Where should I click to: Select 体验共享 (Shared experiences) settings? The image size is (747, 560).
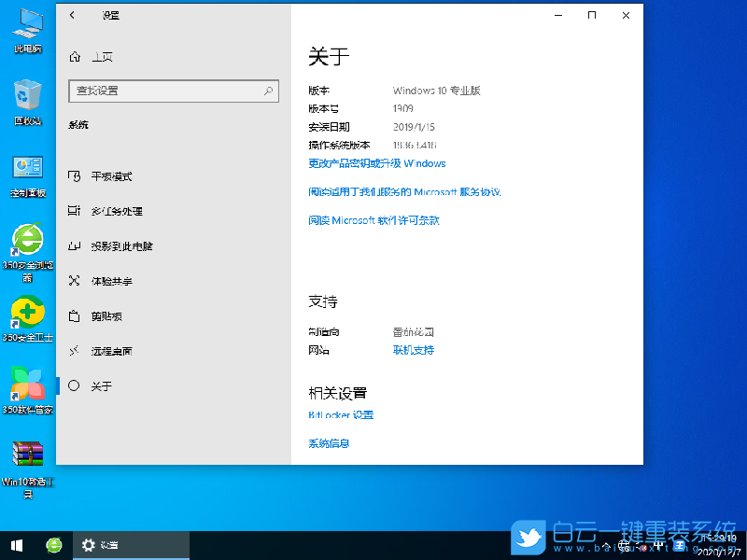point(109,281)
